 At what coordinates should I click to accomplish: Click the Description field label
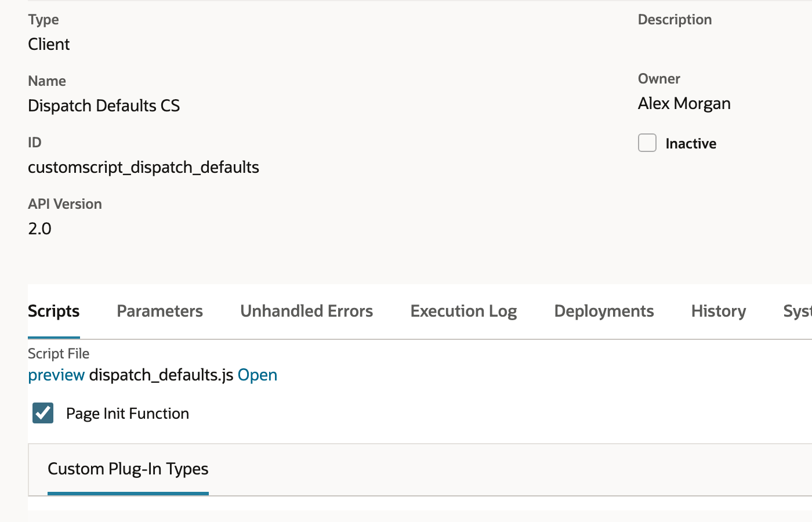[x=675, y=20]
